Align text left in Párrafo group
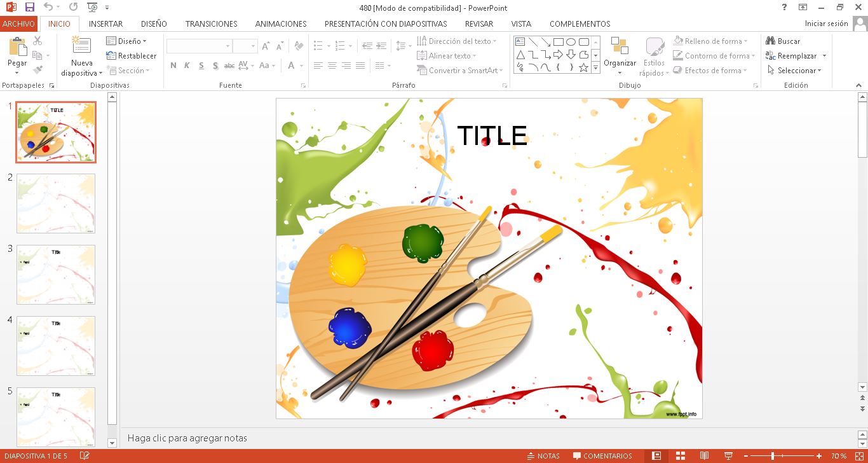868x463 pixels. tap(318, 66)
